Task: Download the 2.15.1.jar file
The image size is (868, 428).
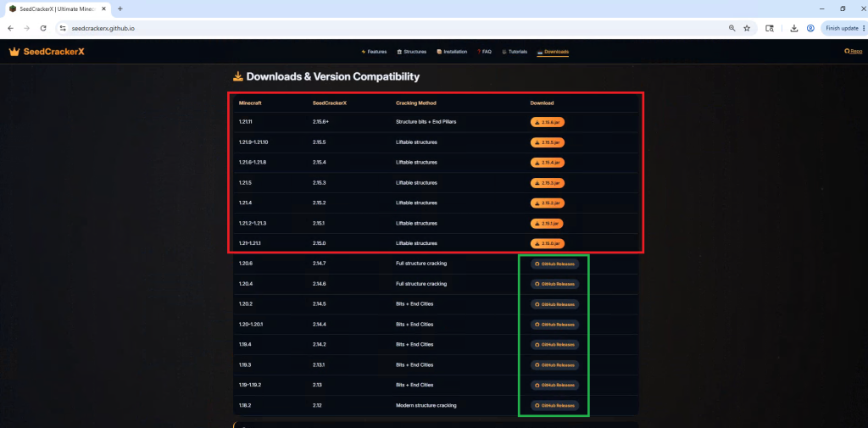Action: [547, 223]
